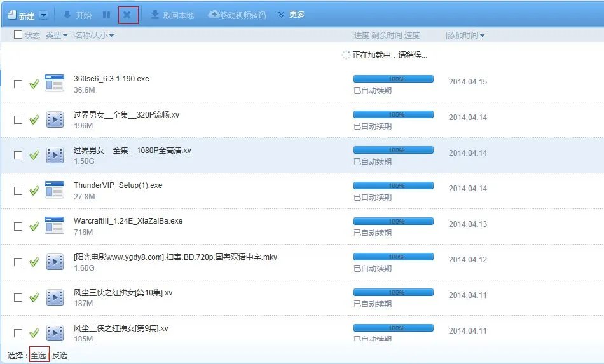Open the 名称/大小 column sort menu
This screenshot has height=364, width=604.
(93, 36)
